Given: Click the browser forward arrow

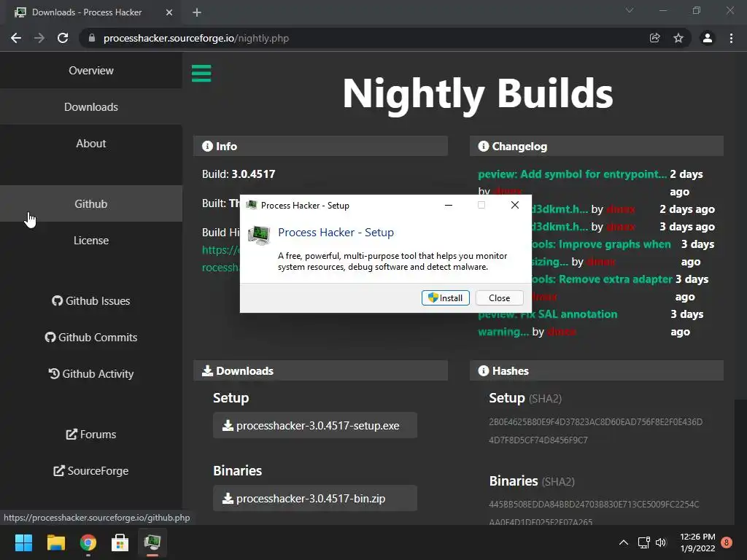Looking at the screenshot, I should (39, 38).
